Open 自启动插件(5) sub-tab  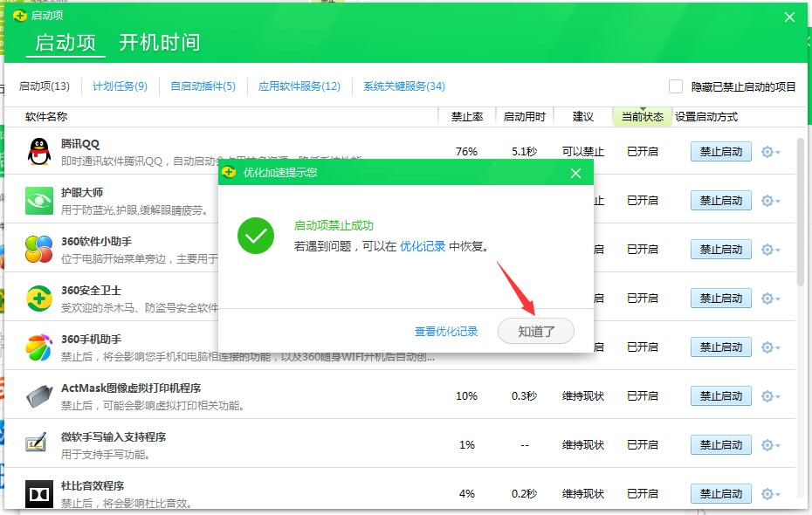[x=203, y=86]
